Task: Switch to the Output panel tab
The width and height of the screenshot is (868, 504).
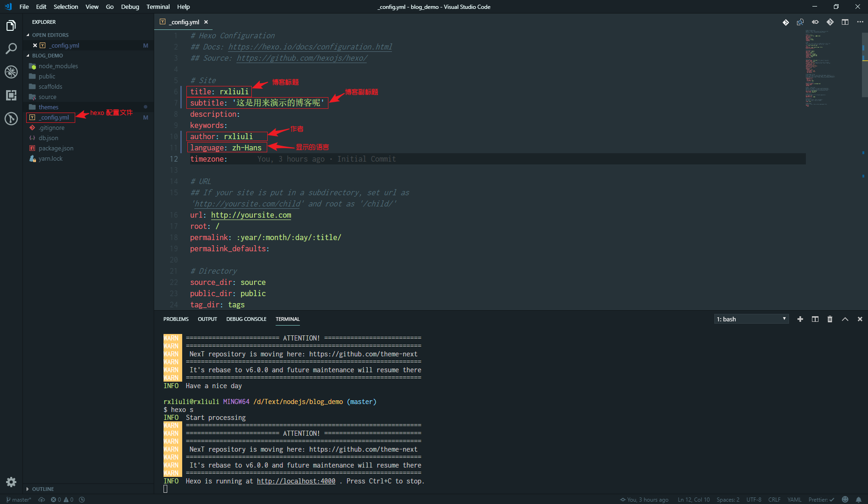Action: [x=207, y=319]
